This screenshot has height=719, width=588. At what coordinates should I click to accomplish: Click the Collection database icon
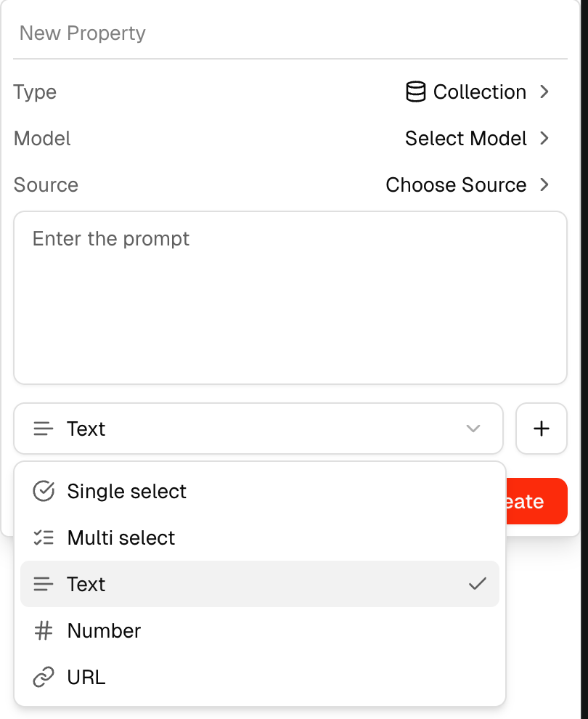pyautogui.click(x=415, y=92)
